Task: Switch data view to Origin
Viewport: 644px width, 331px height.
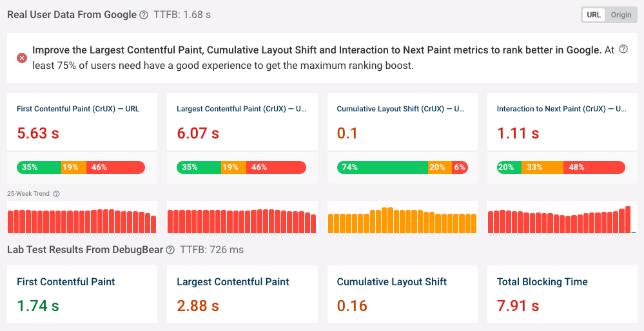Action: (621, 15)
